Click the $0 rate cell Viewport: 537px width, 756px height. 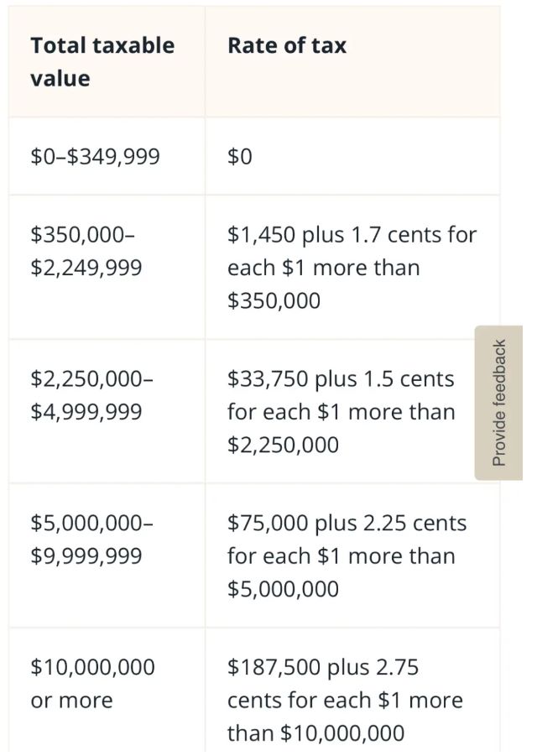click(x=352, y=156)
